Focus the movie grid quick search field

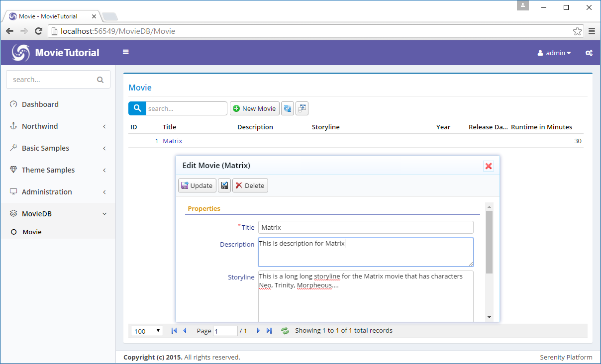187,108
